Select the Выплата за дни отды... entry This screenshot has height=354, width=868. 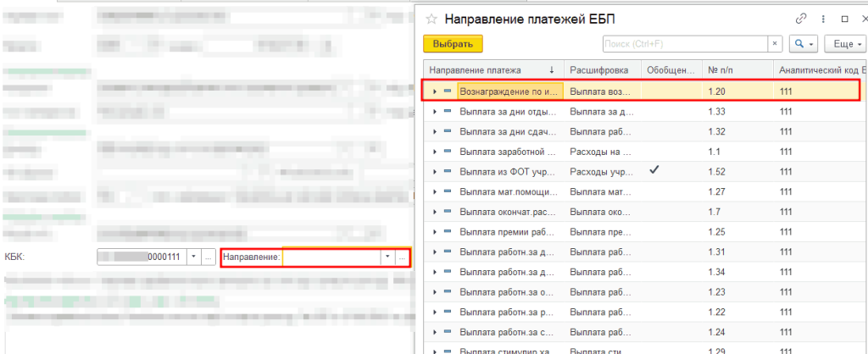point(508,111)
